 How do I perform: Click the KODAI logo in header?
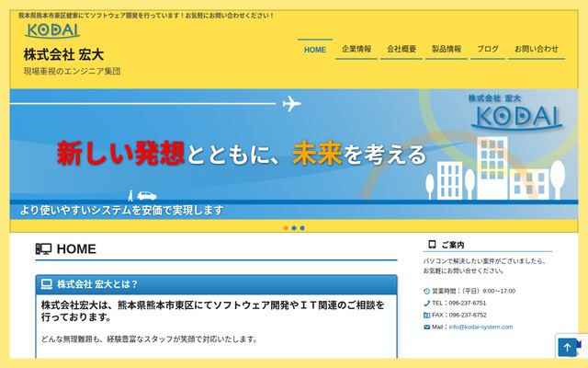(52, 30)
